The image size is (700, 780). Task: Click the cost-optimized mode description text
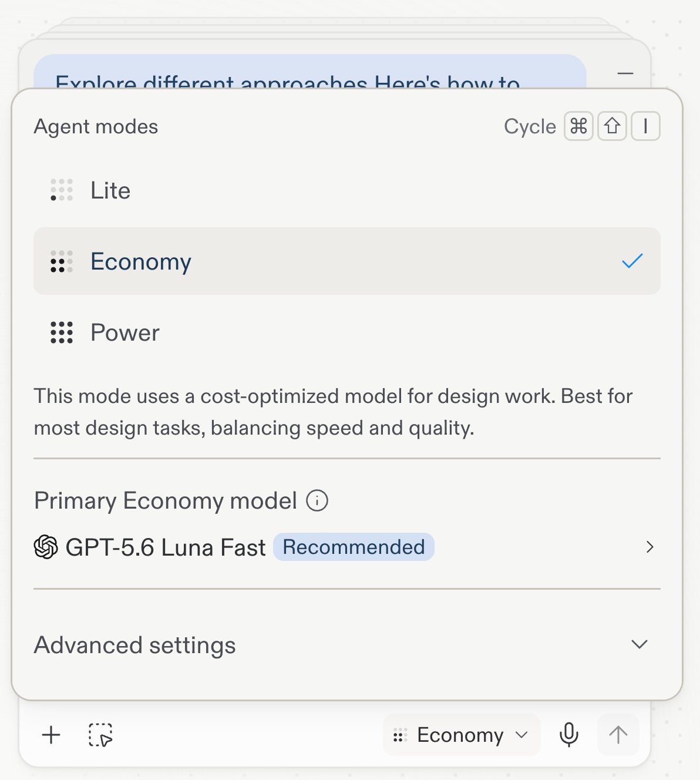pyautogui.click(x=333, y=412)
